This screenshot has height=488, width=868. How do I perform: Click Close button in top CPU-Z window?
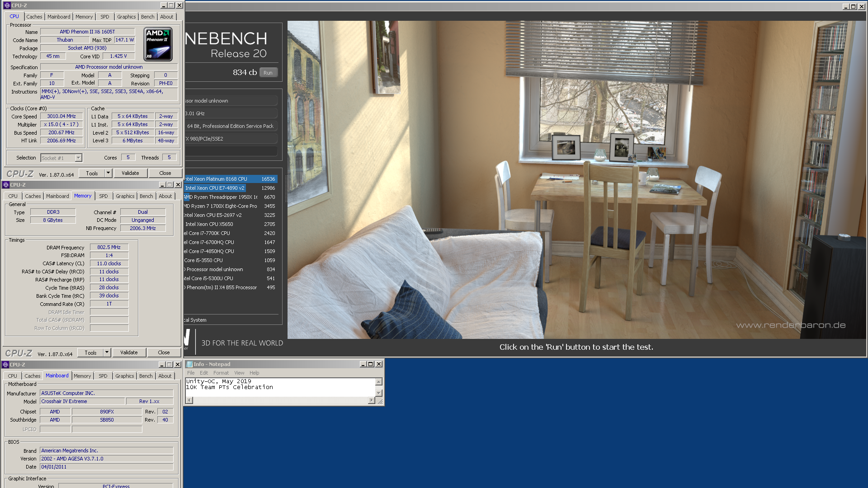(165, 173)
